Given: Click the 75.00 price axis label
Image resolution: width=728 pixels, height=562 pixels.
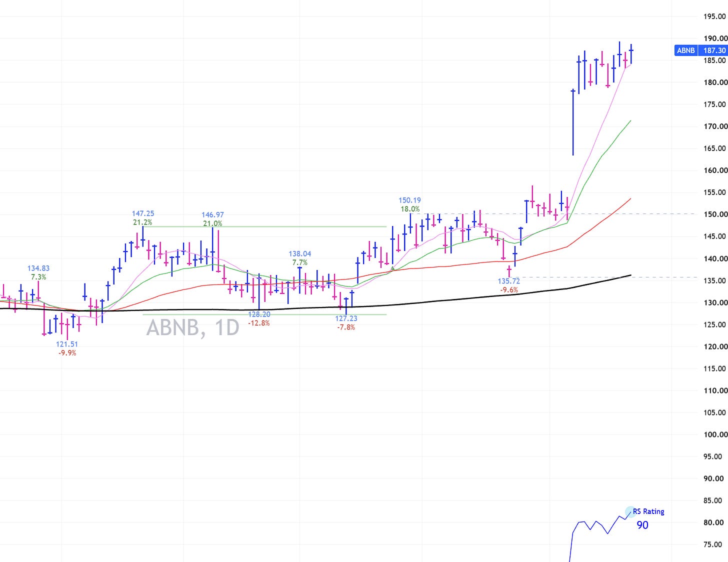Looking at the screenshot, I should tap(712, 544).
